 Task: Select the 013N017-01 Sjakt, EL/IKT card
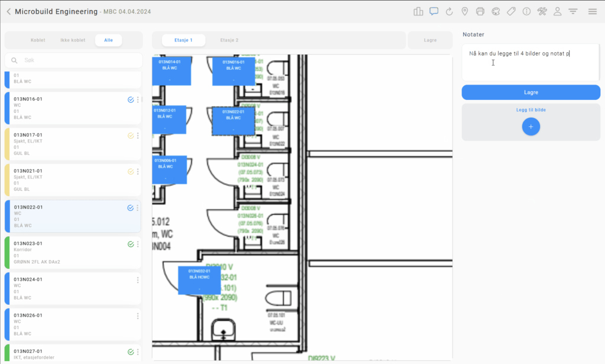(x=73, y=144)
